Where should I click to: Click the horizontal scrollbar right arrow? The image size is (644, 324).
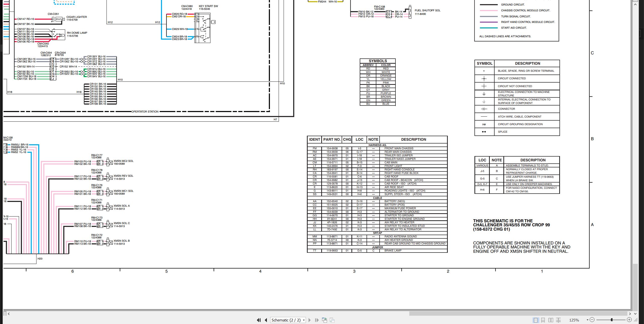click(x=630, y=314)
